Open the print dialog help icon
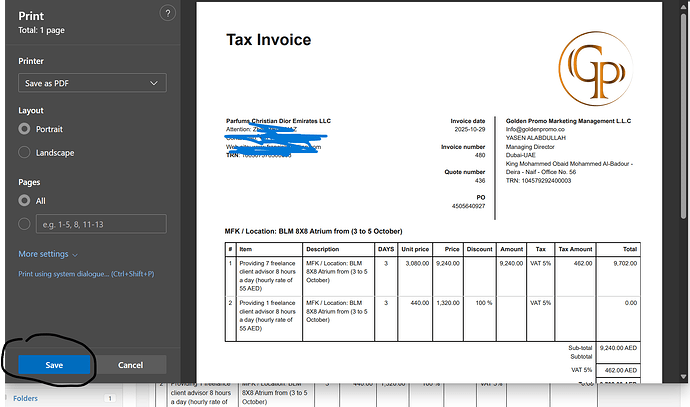 [x=167, y=13]
